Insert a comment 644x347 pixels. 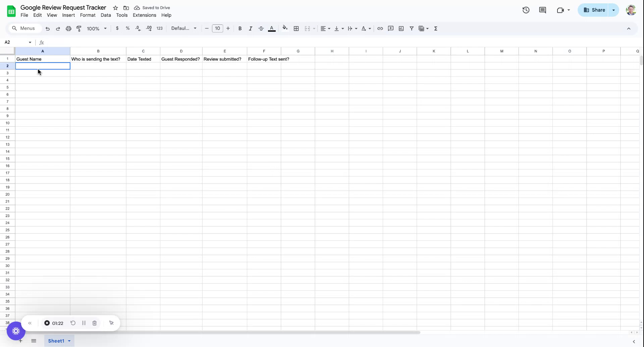coord(390,28)
